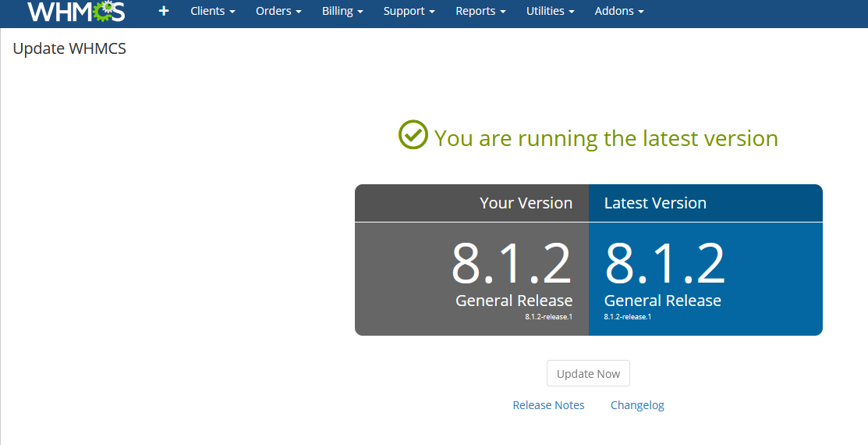Open the Reports dropdown menu
The height and width of the screenshot is (445, 868).
[x=480, y=11]
